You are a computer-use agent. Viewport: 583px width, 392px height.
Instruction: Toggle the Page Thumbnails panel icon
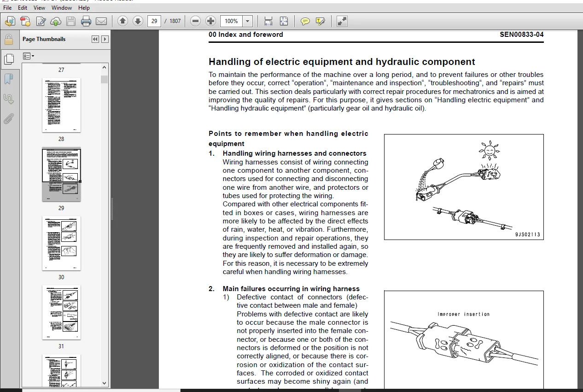pos(8,59)
